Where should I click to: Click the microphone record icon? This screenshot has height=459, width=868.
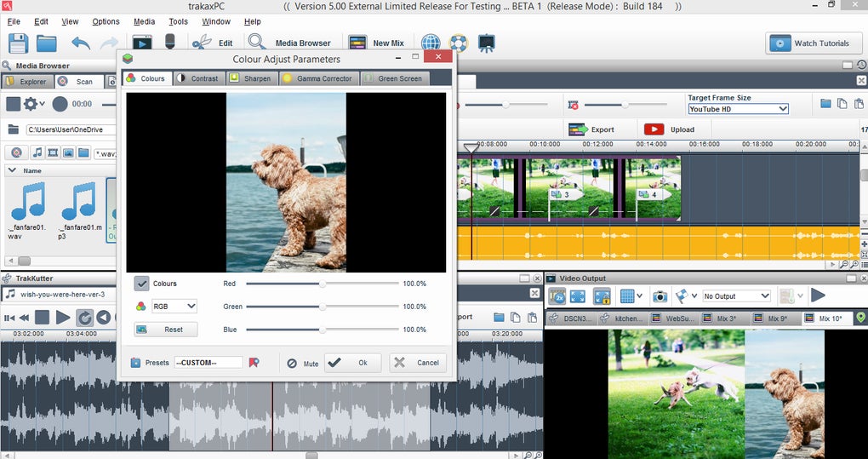[170, 43]
